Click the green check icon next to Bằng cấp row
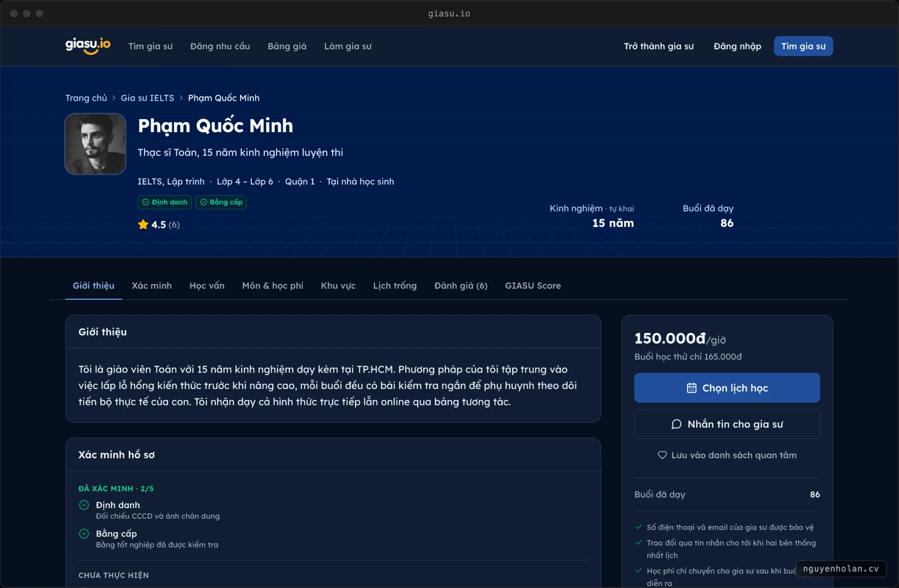Viewport: 899px width, 588px height. click(x=84, y=534)
